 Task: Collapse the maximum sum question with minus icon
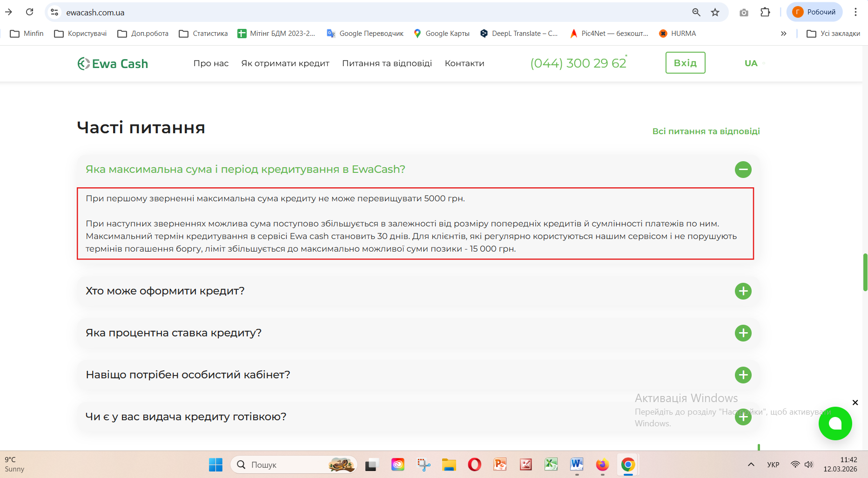pyautogui.click(x=743, y=169)
